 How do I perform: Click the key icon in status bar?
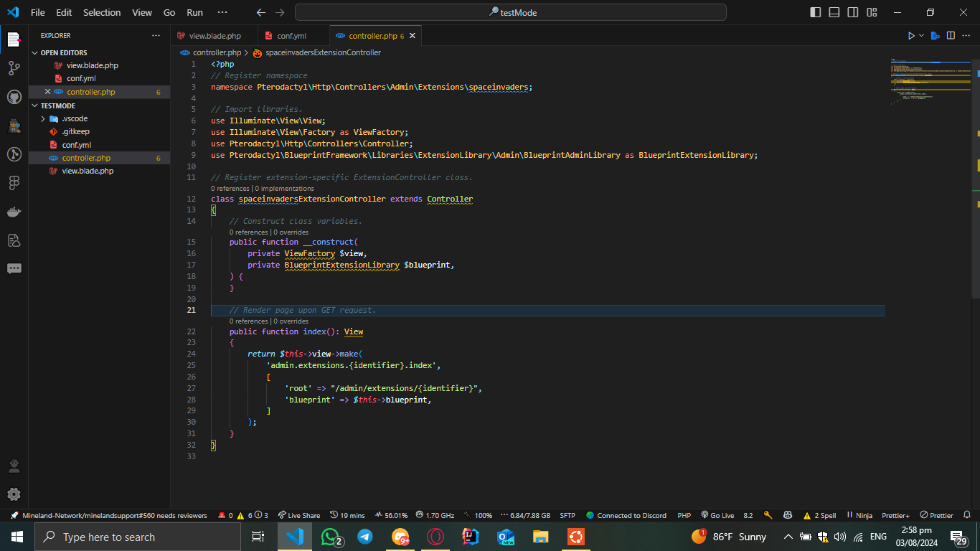(768, 515)
